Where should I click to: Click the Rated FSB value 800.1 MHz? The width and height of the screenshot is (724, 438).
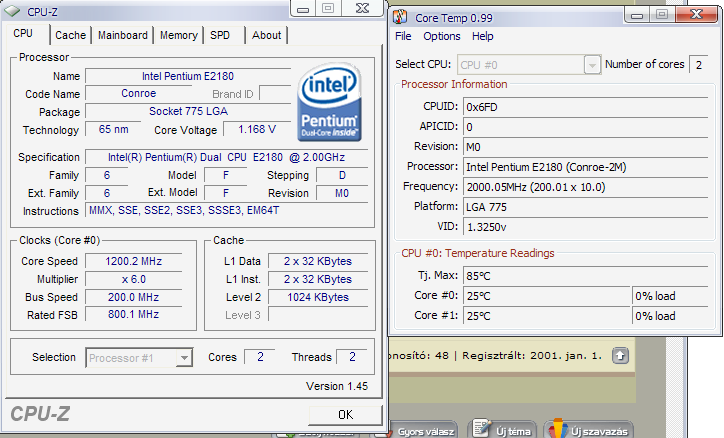[133, 315]
